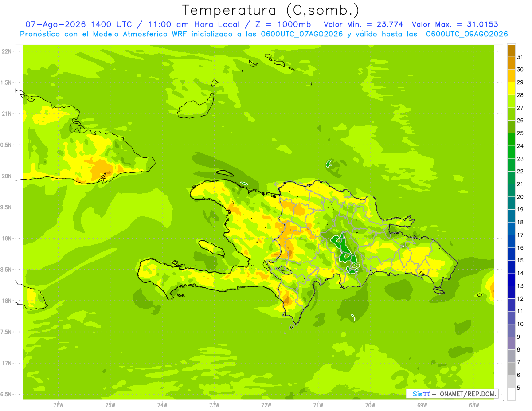Click the legend value '5'
This screenshot has width=532, height=411.
[519, 388]
